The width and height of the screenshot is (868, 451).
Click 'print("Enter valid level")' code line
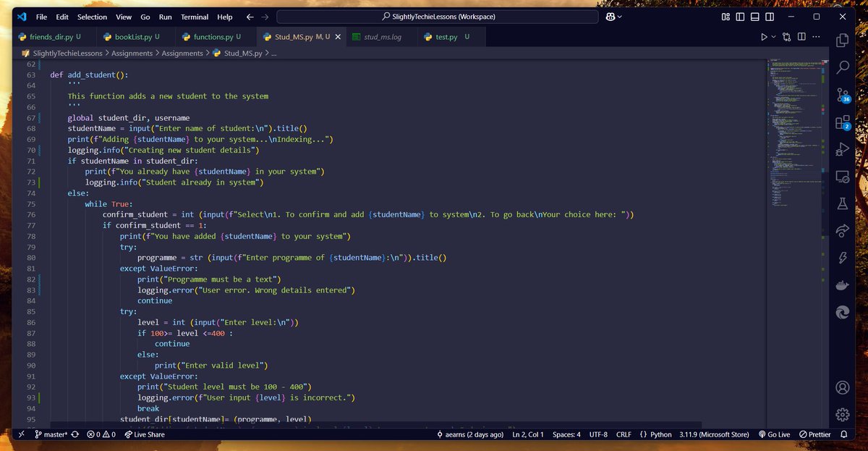pyautogui.click(x=211, y=366)
